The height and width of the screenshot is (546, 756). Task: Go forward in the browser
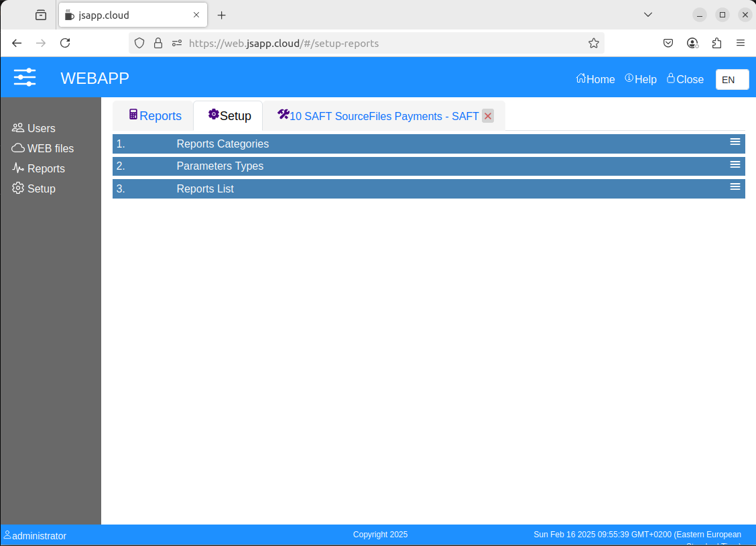tap(41, 44)
